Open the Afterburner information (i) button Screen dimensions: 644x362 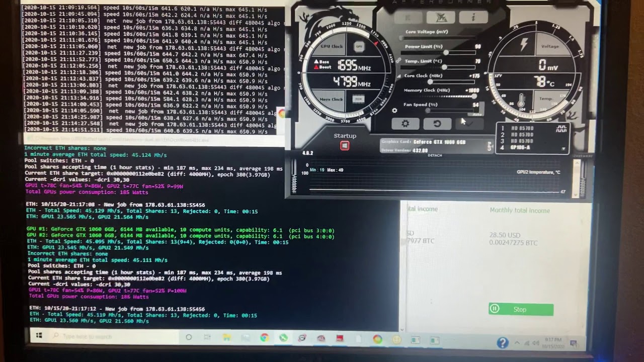point(473,18)
